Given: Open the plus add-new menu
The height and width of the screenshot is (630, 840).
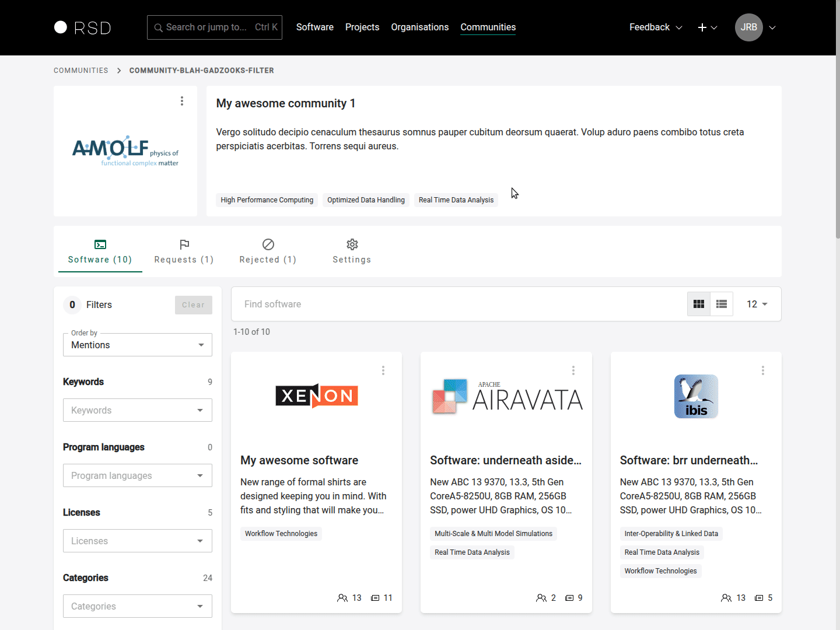Looking at the screenshot, I should (x=707, y=27).
